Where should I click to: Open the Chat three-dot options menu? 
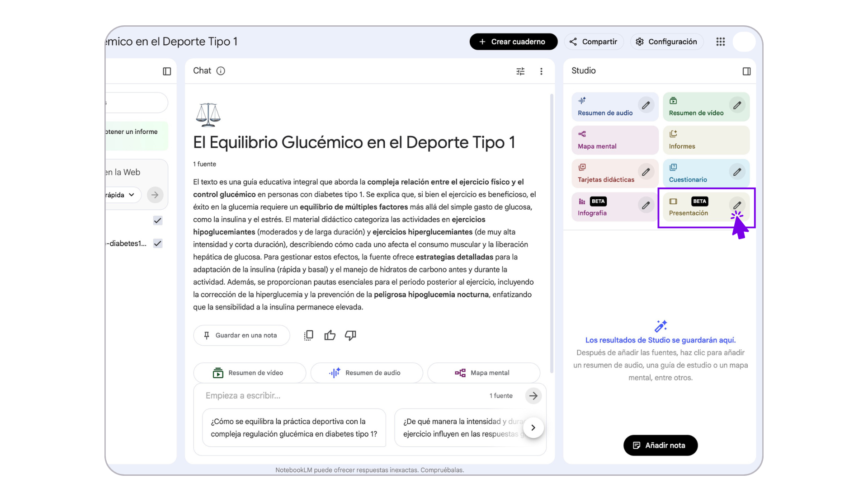coord(541,71)
